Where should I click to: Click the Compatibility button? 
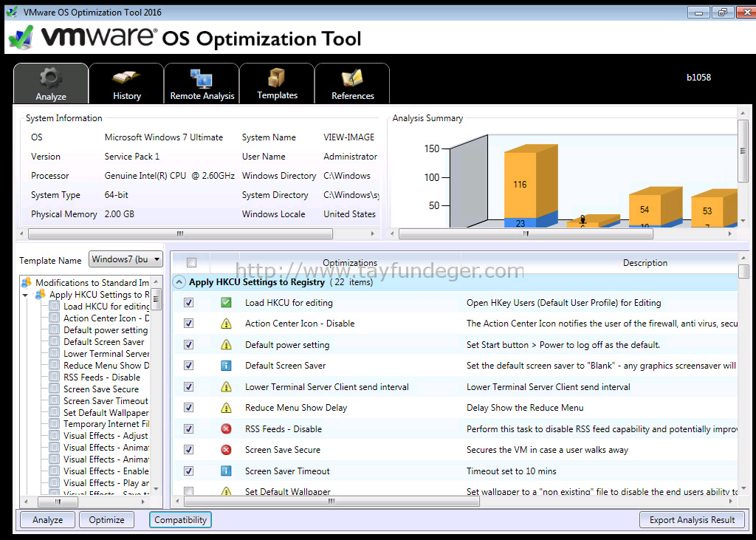[x=180, y=520]
